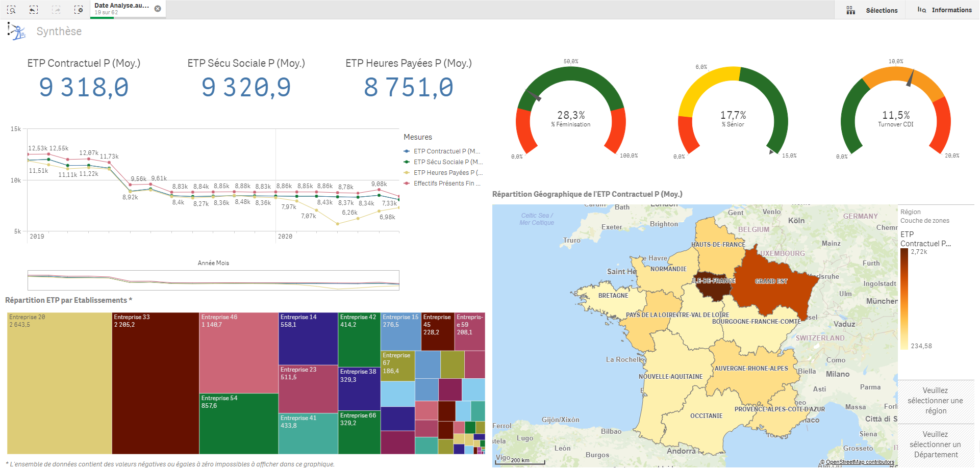
Task: Click the Année Mois mini chart range scroller
Action: tap(213, 280)
